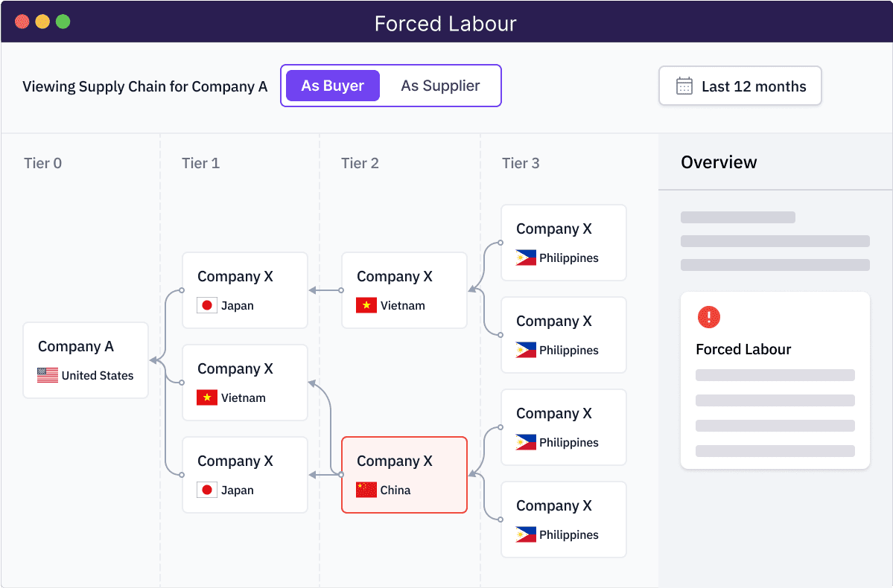This screenshot has width=893, height=588.
Task: Click the Vietnam flag on the Tier 2 company
Action: (x=366, y=304)
